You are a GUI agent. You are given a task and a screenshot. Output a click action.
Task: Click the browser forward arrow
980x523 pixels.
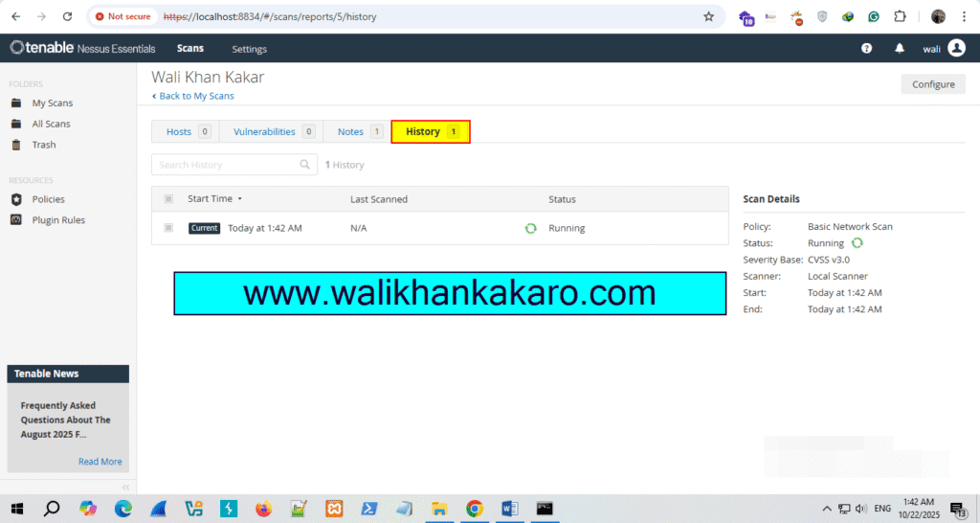tap(41, 17)
